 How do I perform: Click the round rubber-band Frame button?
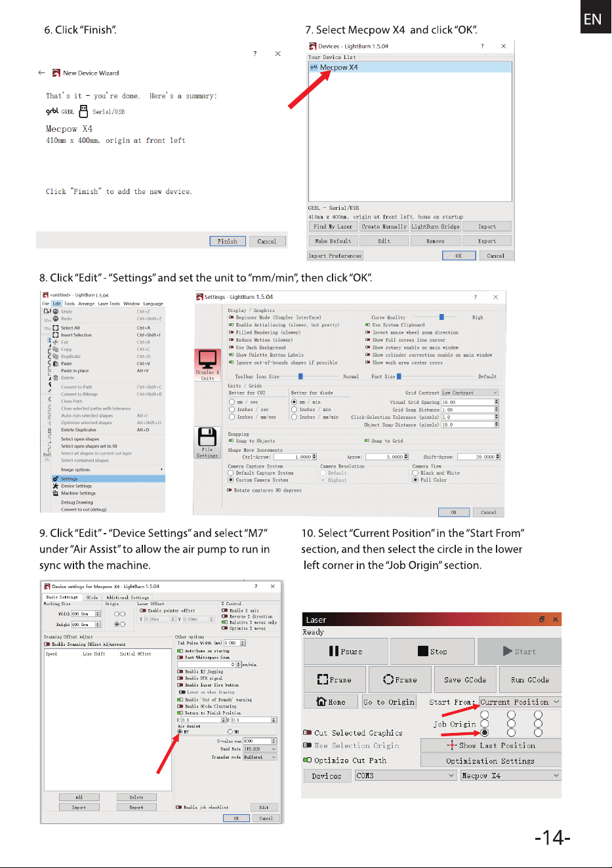(400, 680)
